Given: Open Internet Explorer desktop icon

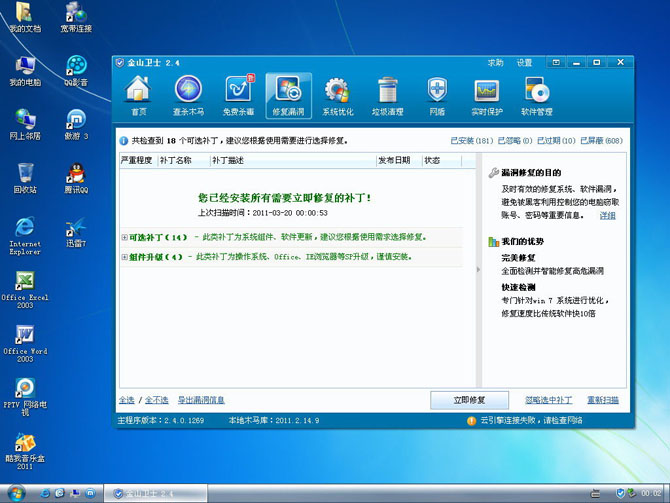Looking at the screenshot, I should [25, 236].
